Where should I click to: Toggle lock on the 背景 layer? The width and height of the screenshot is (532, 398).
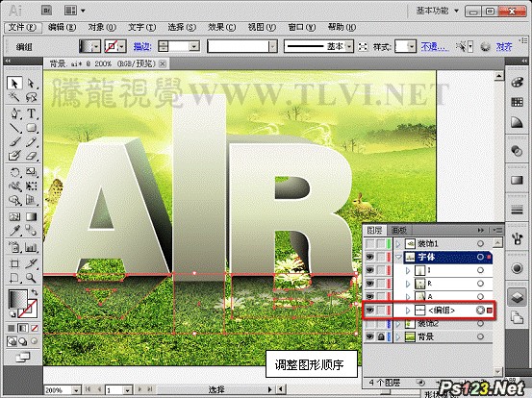pos(381,336)
